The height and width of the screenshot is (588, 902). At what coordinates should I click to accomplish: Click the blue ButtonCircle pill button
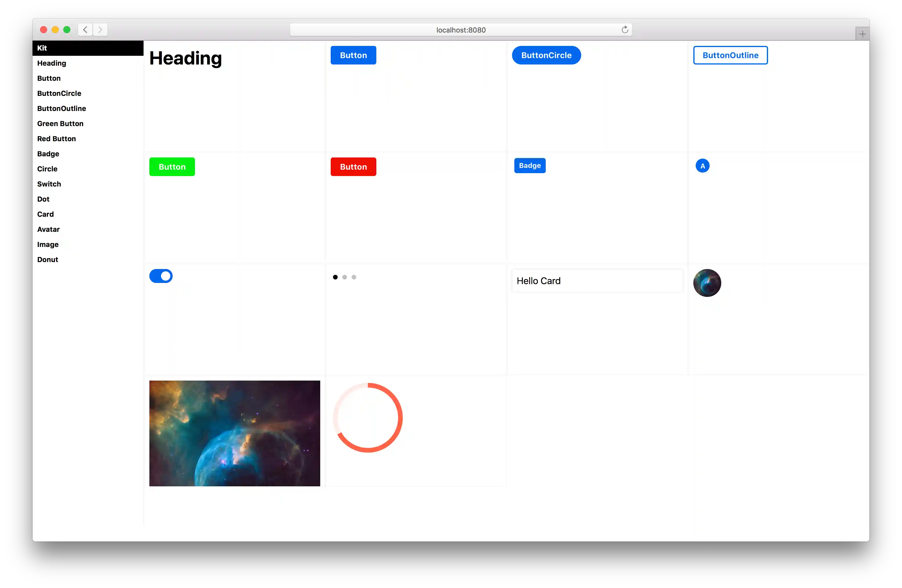546,55
